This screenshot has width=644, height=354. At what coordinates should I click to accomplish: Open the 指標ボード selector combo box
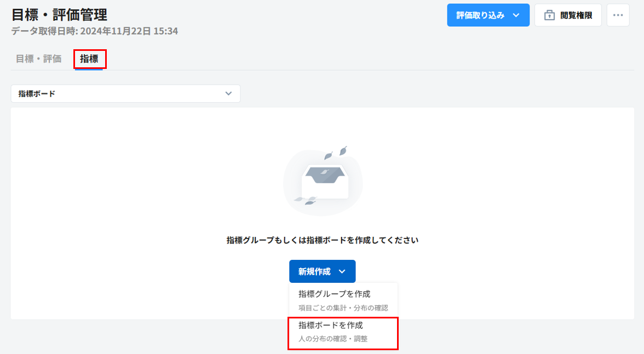coord(125,94)
